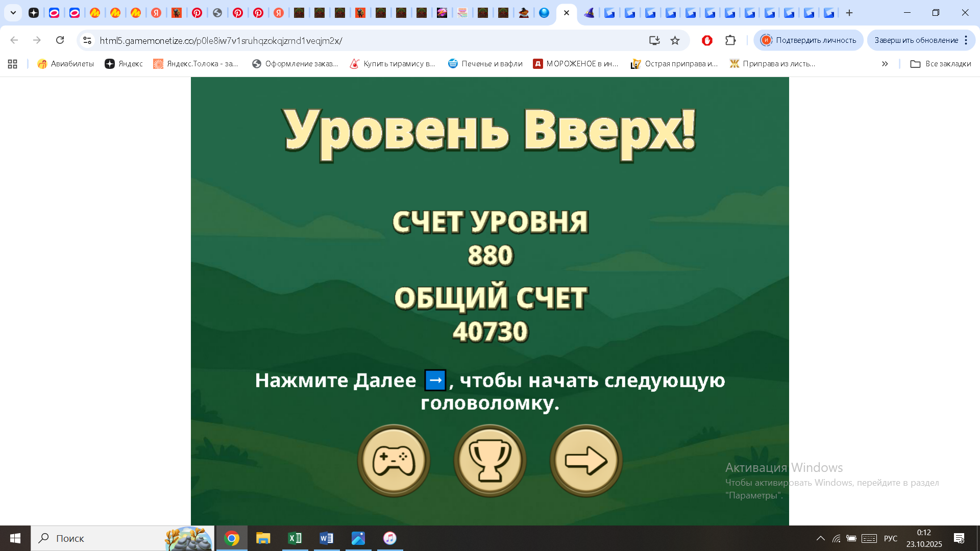Open the trophy leaderboard button
980x551 pixels.
point(489,460)
